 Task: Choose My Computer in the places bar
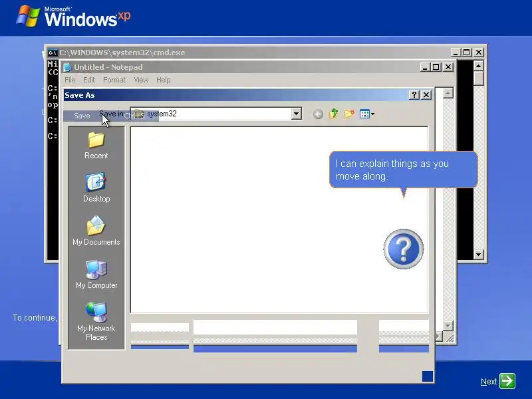(x=96, y=275)
